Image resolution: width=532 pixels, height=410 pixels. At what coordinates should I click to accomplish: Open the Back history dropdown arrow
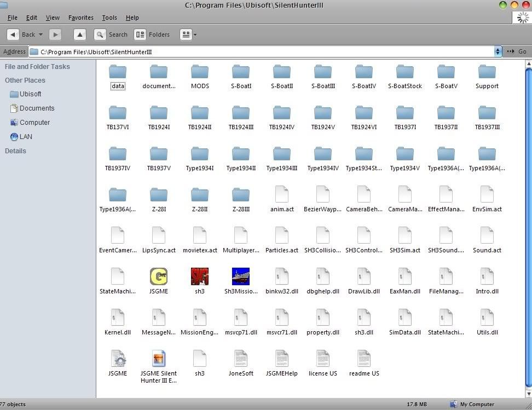click(x=41, y=34)
